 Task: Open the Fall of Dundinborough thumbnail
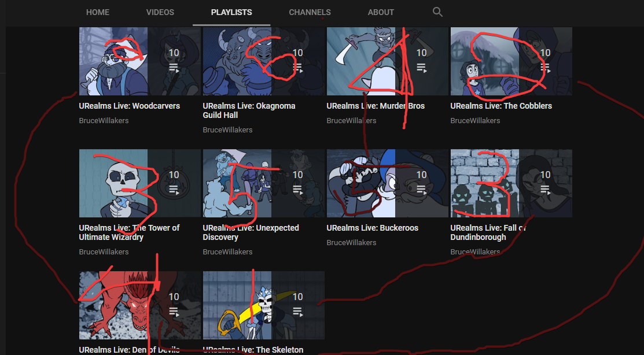pyautogui.click(x=511, y=183)
